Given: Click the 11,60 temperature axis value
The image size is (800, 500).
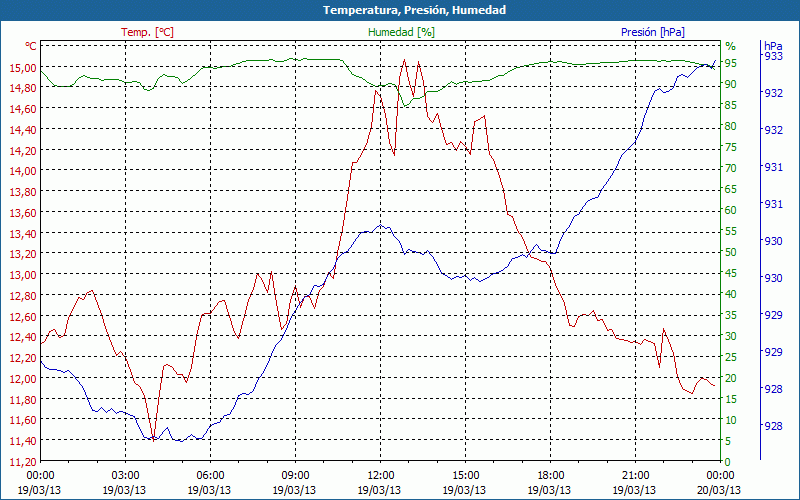Looking at the screenshot, I should pos(23,420).
